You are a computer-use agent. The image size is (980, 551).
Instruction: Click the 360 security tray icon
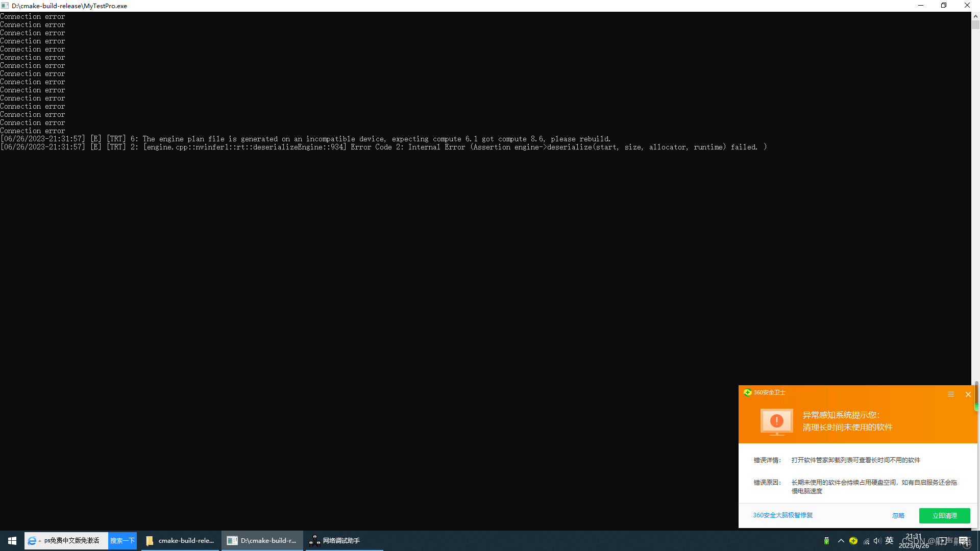click(853, 541)
